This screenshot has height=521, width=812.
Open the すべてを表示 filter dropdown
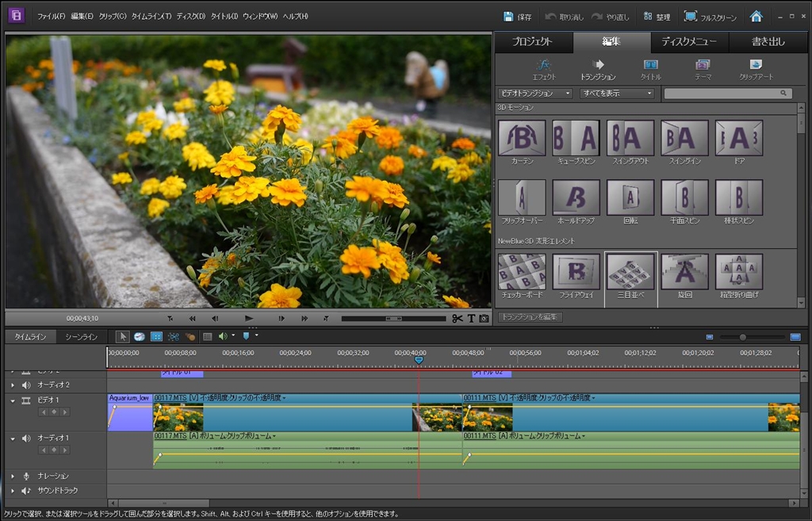coord(617,93)
